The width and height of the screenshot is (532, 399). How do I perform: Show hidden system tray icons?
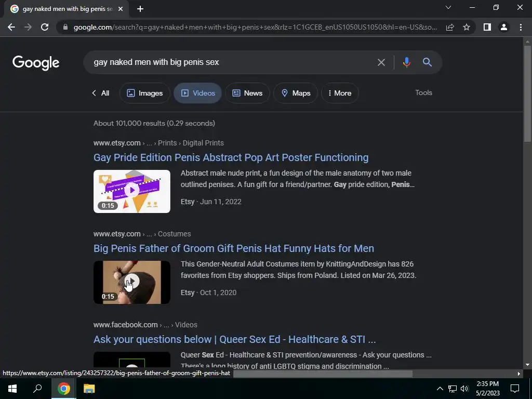pos(440,389)
